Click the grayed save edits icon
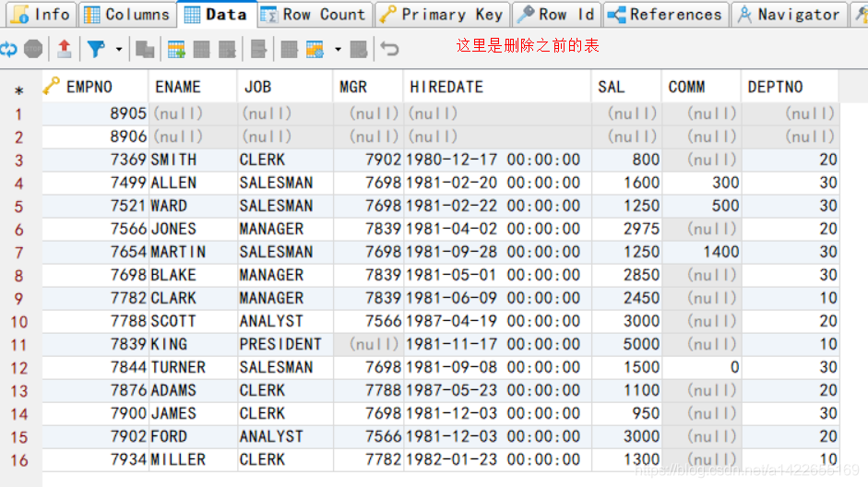The width and height of the screenshot is (868, 487). (x=359, y=49)
